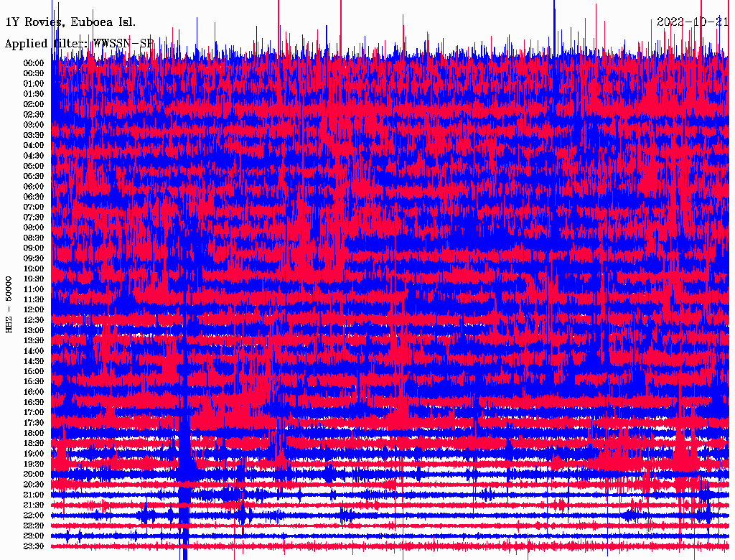Choose the 07:30 time marker
The image size is (735, 560).
click(34, 218)
